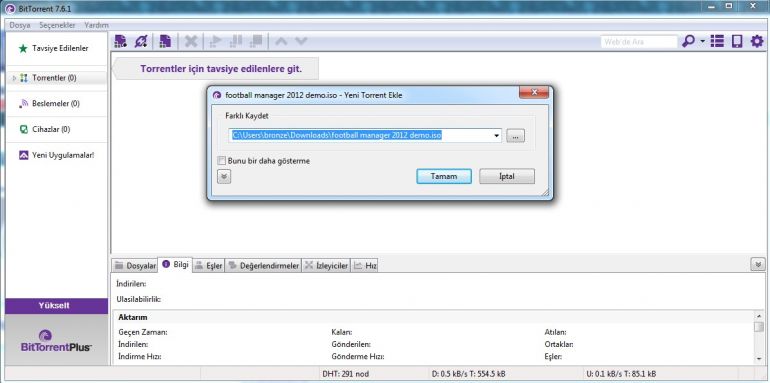Image resolution: width=770 pixels, height=383 pixels.
Task: Click the Stop torrent icon
Action: click(256, 41)
